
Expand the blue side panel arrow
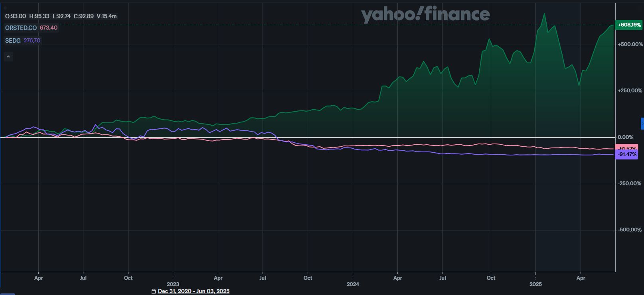click(642, 124)
